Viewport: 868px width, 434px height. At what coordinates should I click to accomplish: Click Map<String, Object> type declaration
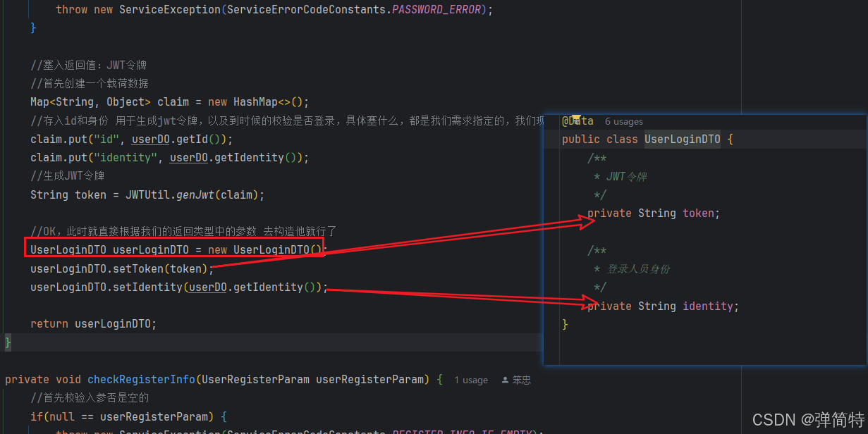click(x=90, y=101)
